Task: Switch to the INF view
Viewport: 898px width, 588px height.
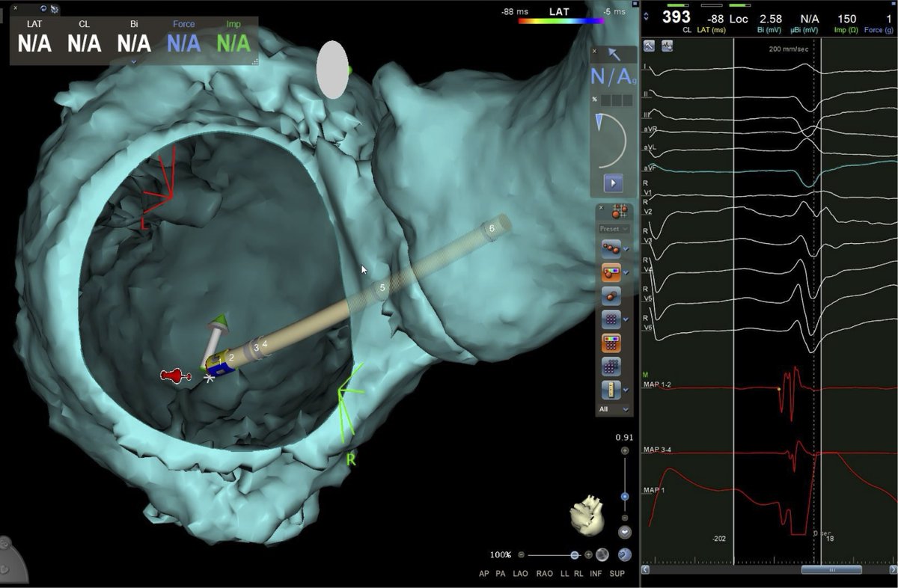Action: pos(596,574)
